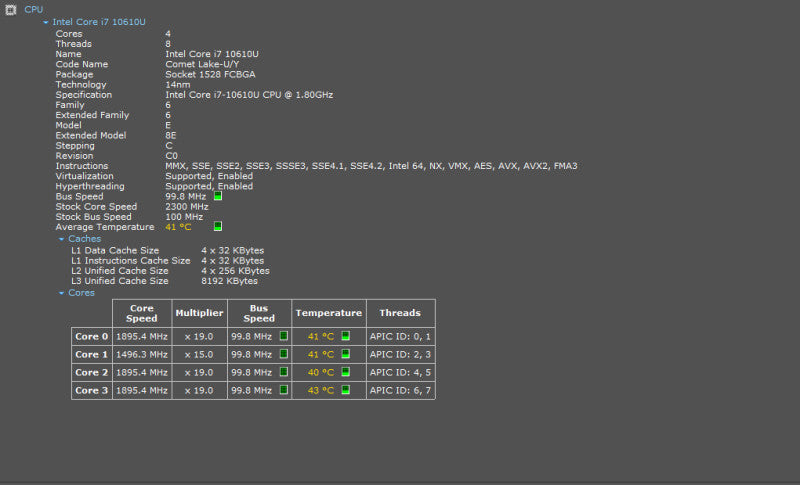This screenshot has height=485, width=800.
Task: Click the APIC ID: 6, 7 cell
Action: [400, 390]
